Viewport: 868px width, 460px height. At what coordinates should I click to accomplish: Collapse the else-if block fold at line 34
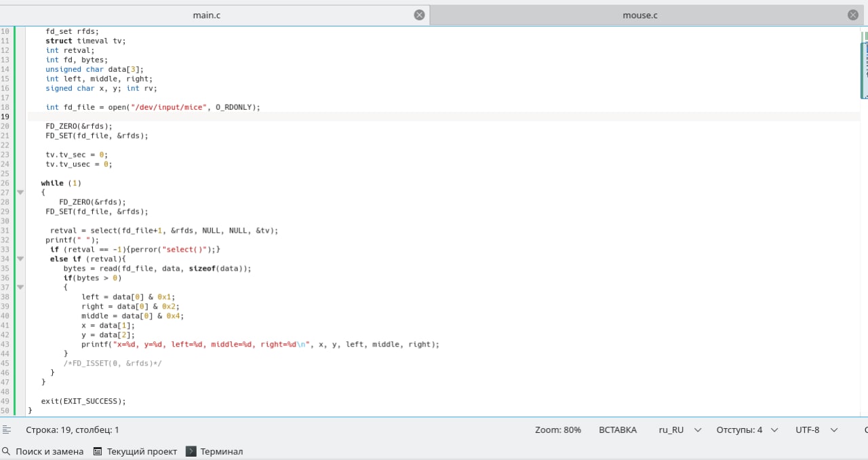[20, 259]
